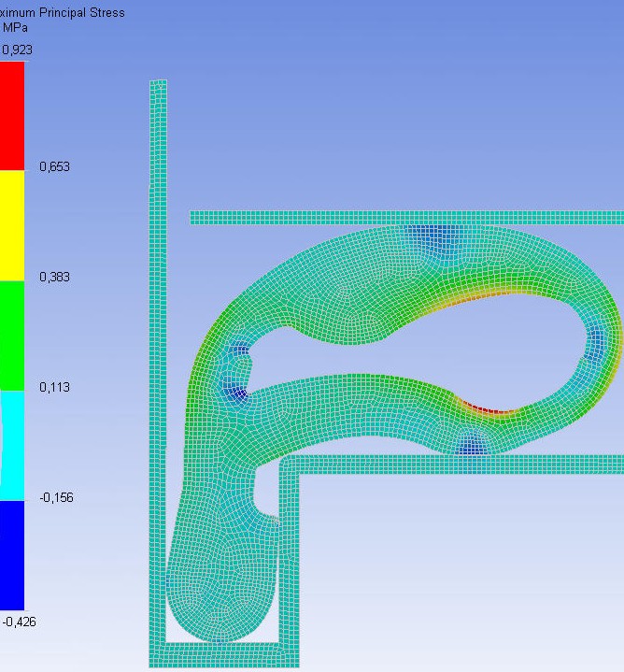
Task: Click the red band in the stress legend
Action: click(11, 115)
